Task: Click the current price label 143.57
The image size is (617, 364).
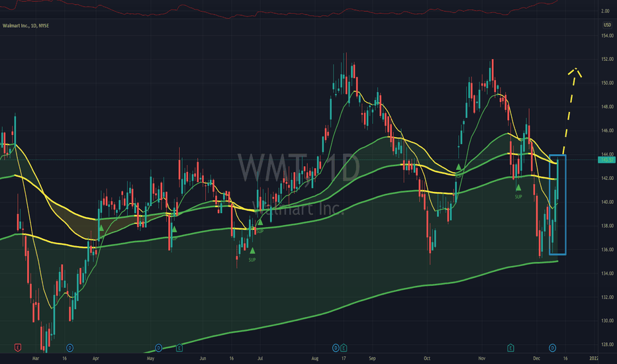Action: [x=607, y=159]
